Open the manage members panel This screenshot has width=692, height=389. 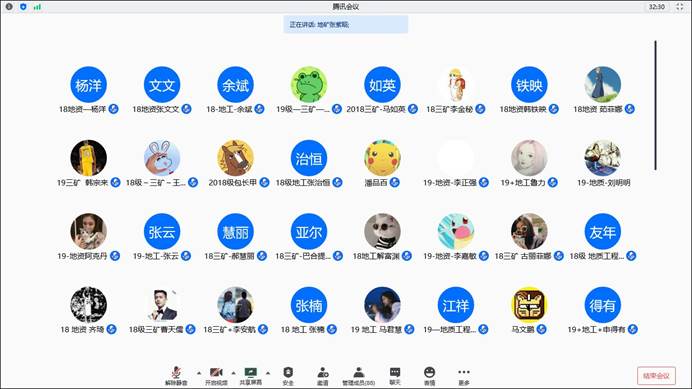359,376
